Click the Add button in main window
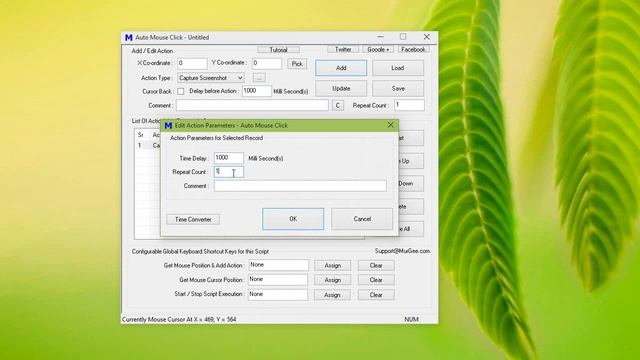 [341, 68]
